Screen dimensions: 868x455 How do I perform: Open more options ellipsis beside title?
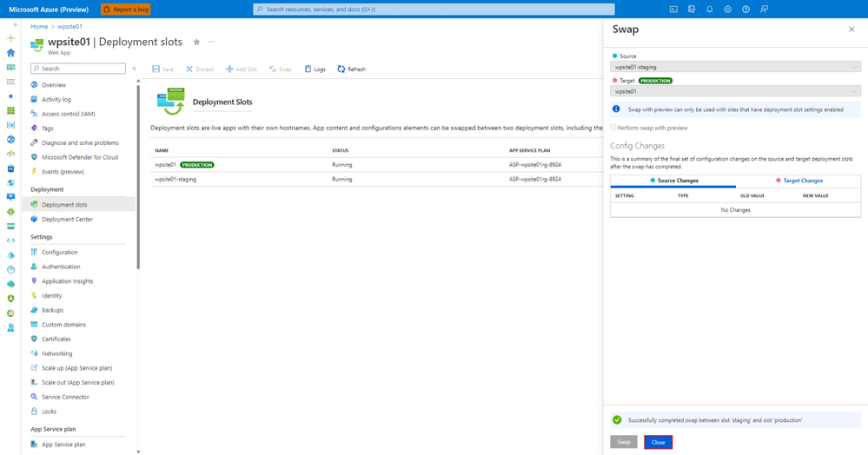pyautogui.click(x=211, y=42)
